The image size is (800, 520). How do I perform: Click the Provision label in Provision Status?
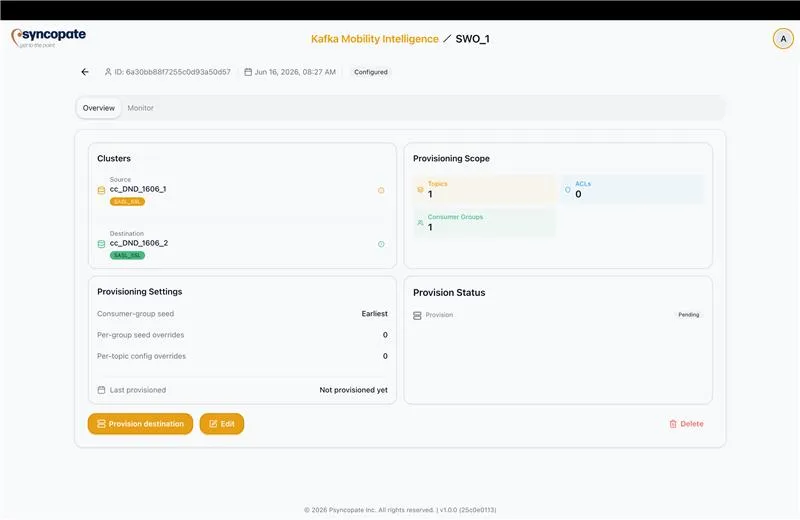coord(439,315)
